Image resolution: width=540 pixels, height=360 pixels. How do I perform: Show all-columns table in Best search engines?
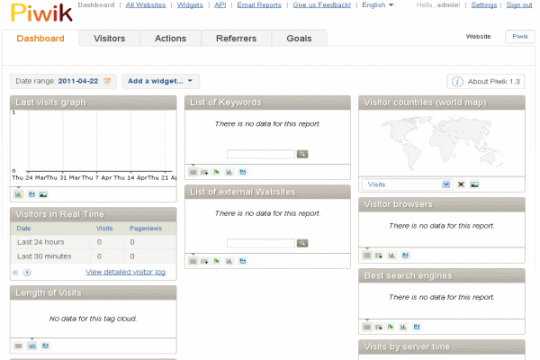(x=379, y=327)
